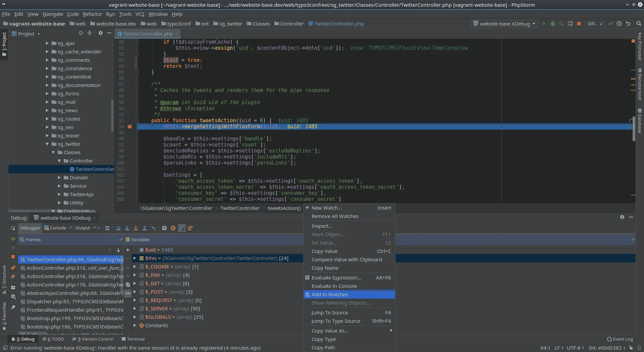The image size is (644, 352).
Task: Open the website-base XDebug configuration dropdown
Action: click(x=504, y=24)
